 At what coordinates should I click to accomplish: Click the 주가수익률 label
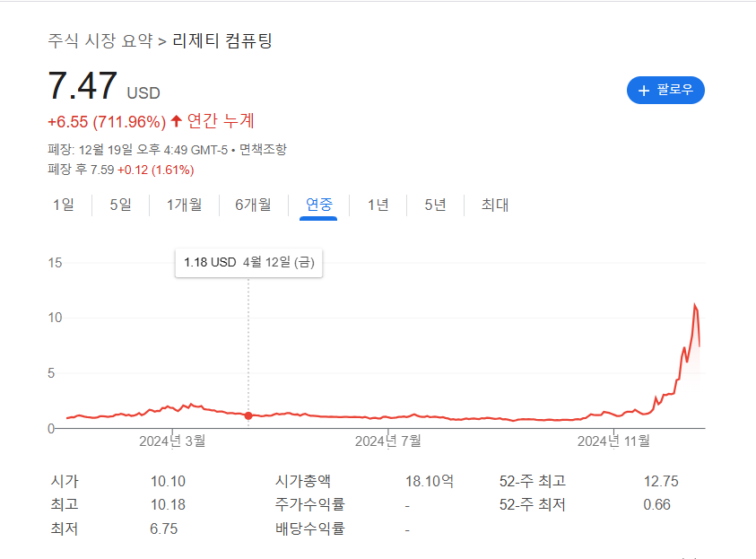pyautogui.click(x=310, y=505)
